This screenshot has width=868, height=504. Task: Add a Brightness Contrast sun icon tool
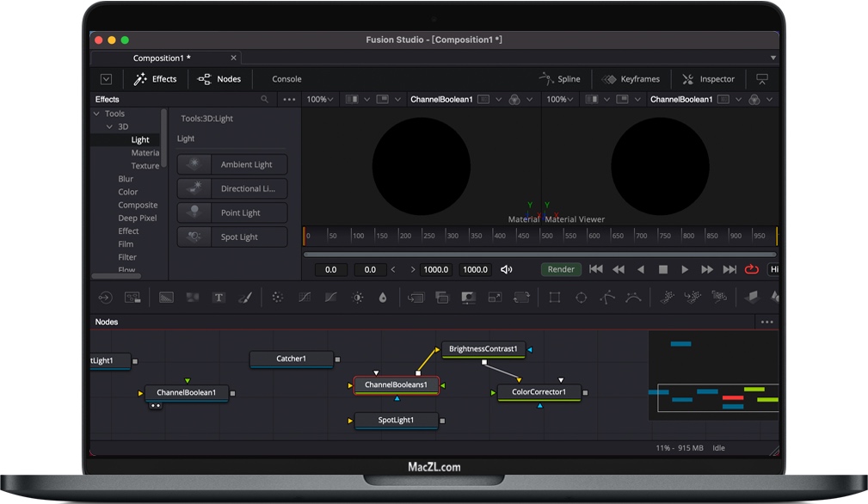tap(358, 298)
